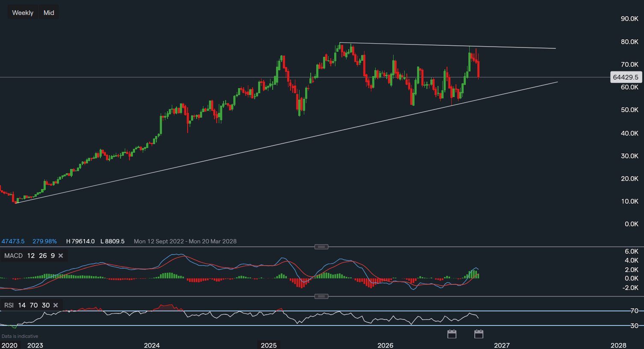644x349 pixels.
Task: Open the first calendar event icon
Action: (452, 334)
